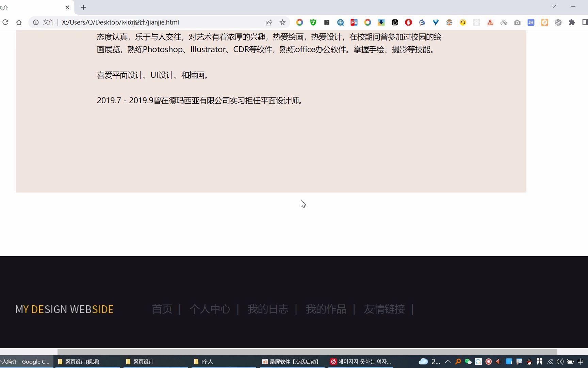Open the red stop-hand ad blocker extension
The image size is (588, 368).
[408, 22]
